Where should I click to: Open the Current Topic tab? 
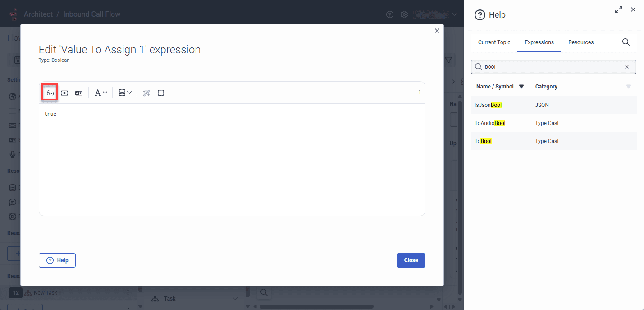[494, 42]
